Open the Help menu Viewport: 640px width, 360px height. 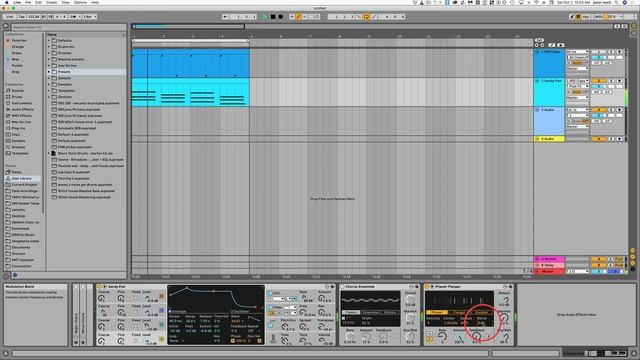[x=95, y=2]
